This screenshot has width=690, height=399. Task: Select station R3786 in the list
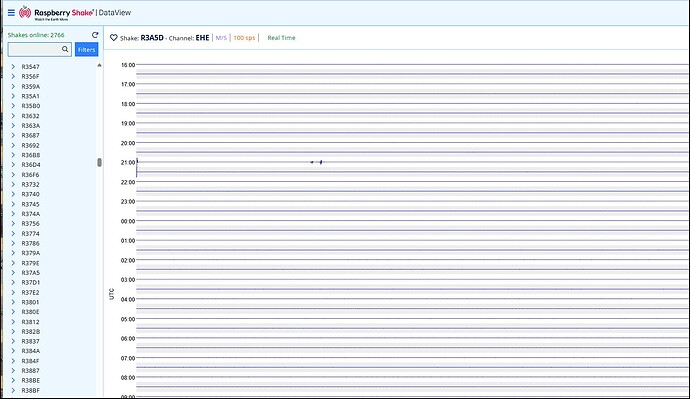(30, 243)
